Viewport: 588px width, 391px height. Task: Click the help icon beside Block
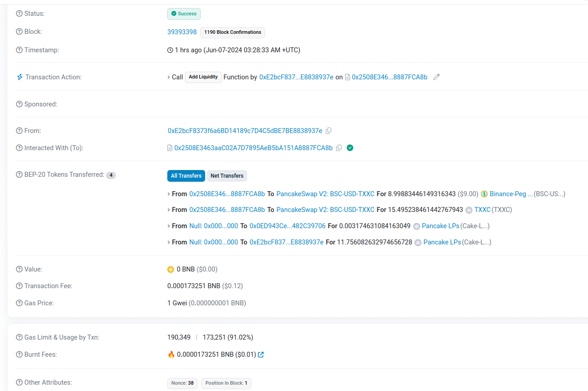point(19,32)
